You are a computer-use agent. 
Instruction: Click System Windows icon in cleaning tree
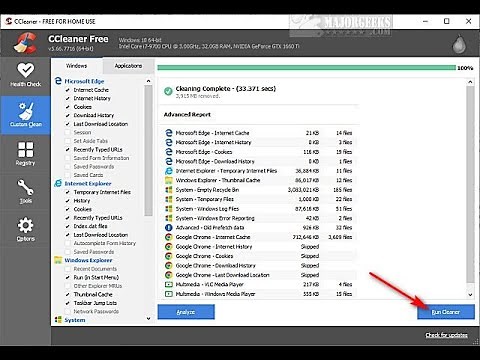[58, 320]
